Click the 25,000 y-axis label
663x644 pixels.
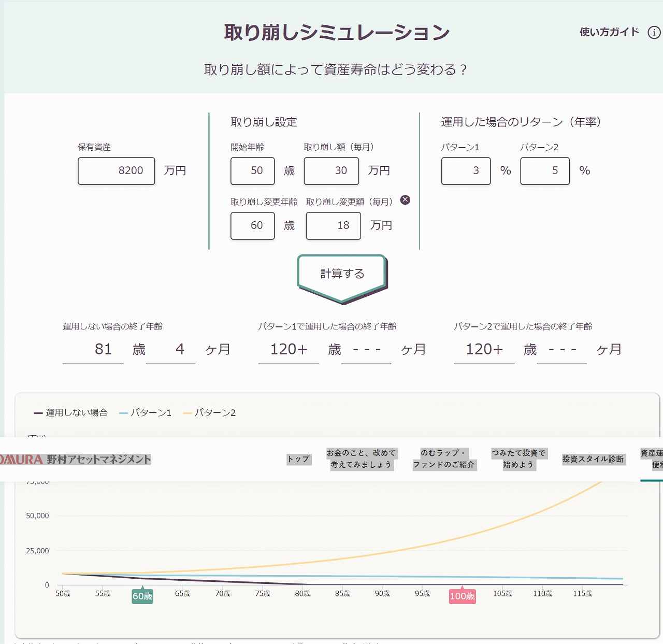click(37, 551)
